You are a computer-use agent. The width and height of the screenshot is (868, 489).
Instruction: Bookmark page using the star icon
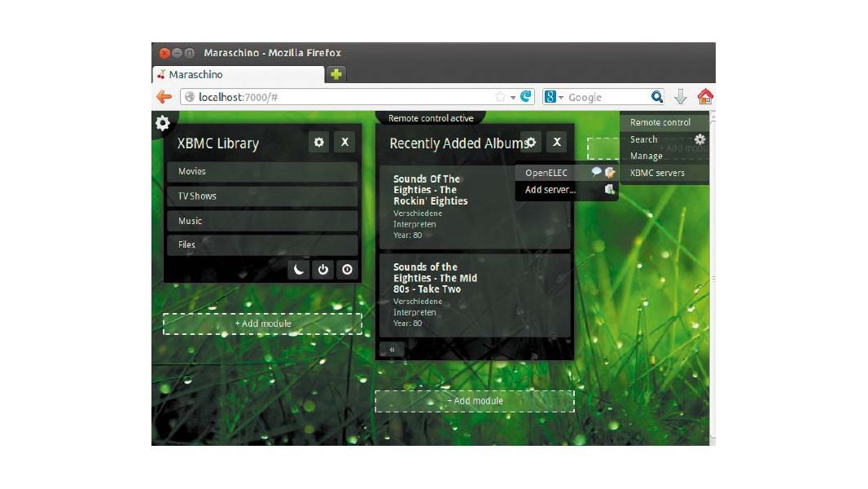501,97
